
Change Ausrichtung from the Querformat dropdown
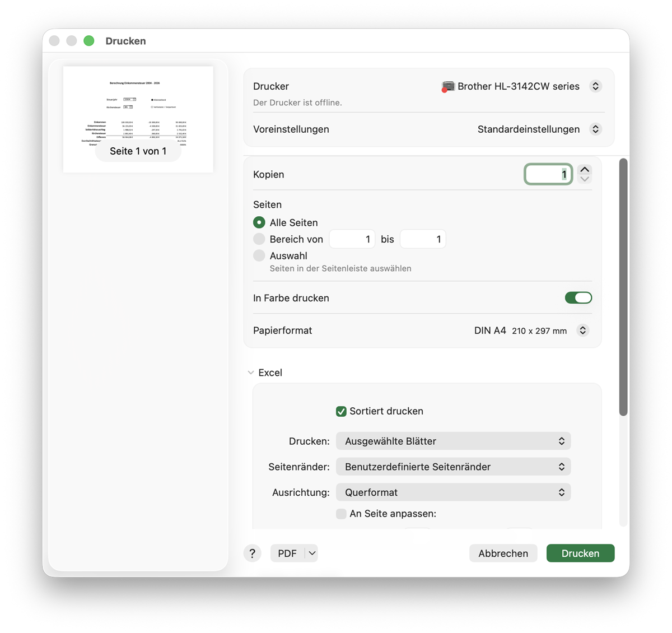coord(453,492)
